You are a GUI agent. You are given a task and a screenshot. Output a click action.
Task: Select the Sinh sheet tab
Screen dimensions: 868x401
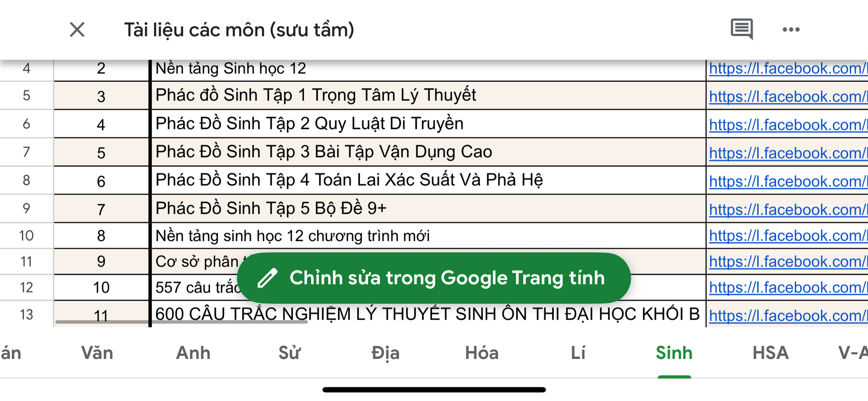point(674,353)
